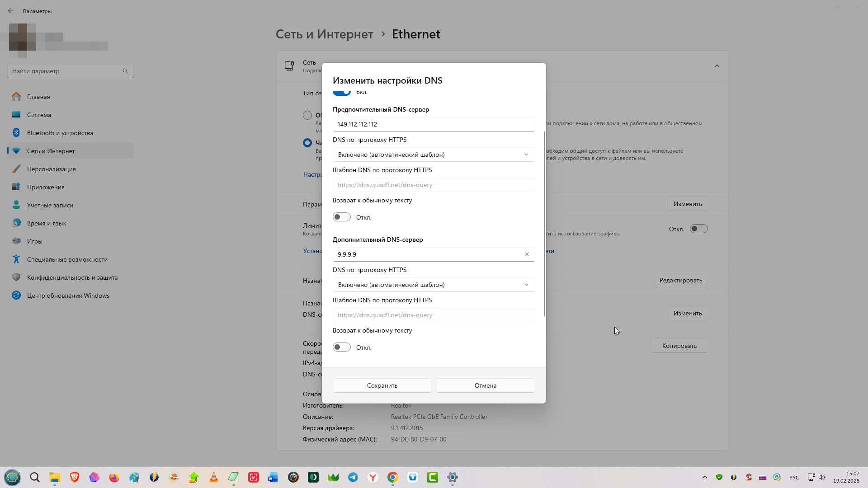Screen dimensions: 868x488
Task: Click the search magnifier in settings search box
Action: [125, 71]
